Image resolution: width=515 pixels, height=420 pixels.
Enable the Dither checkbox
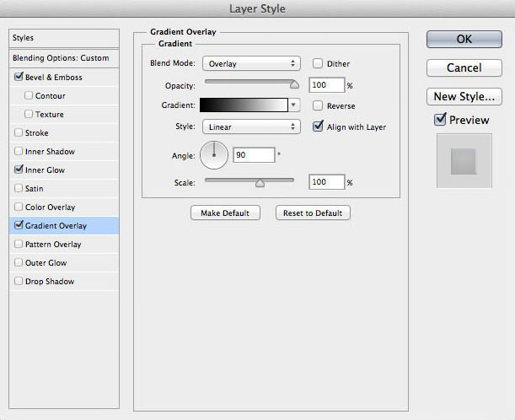[x=318, y=63]
